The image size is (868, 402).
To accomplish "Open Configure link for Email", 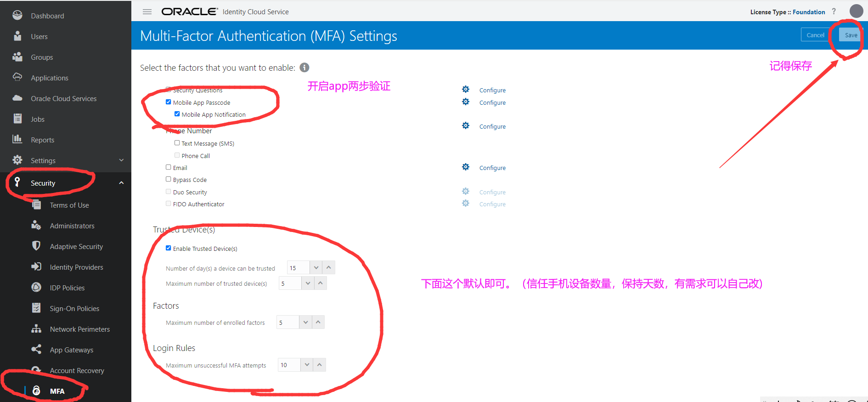I will (492, 168).
